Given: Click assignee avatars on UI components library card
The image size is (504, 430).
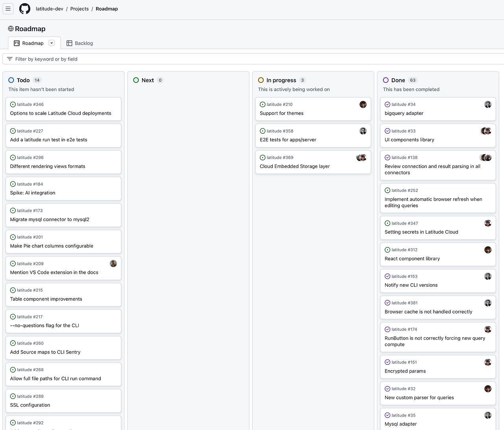Looking at the screenshot, I should [x=486, y=131].
